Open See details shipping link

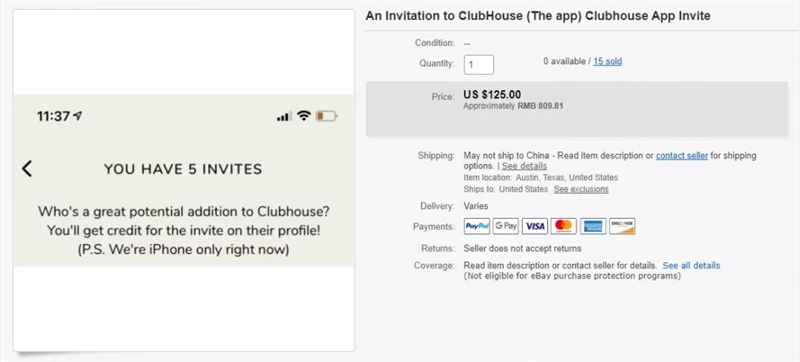pos(524,166)
